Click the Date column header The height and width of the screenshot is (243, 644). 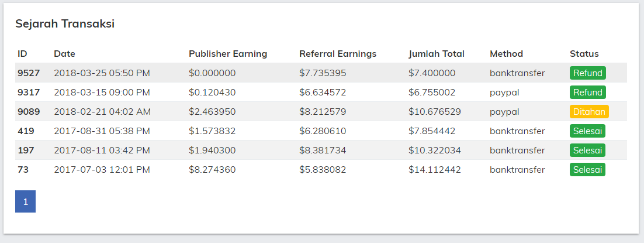tap(64, 53)
